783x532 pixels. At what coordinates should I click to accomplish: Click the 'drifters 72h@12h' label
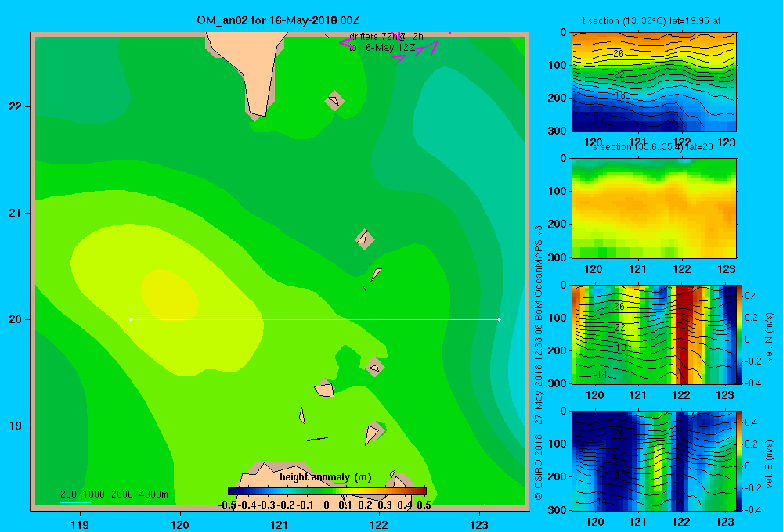[386, 37]
